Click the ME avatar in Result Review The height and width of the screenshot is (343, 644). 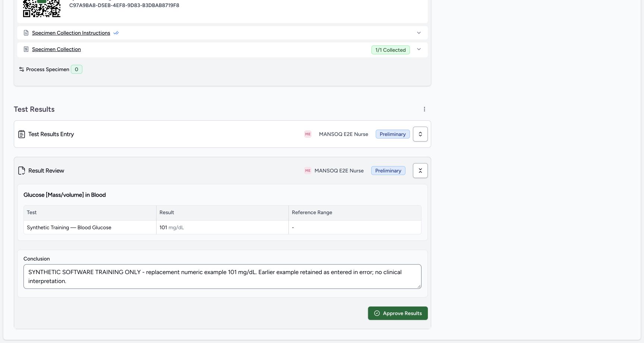(308, 171)
